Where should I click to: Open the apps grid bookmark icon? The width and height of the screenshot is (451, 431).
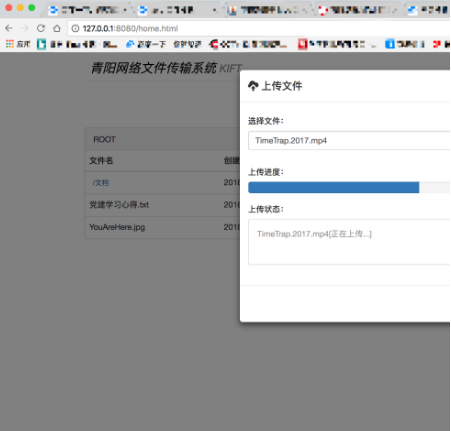click(10, 44)
